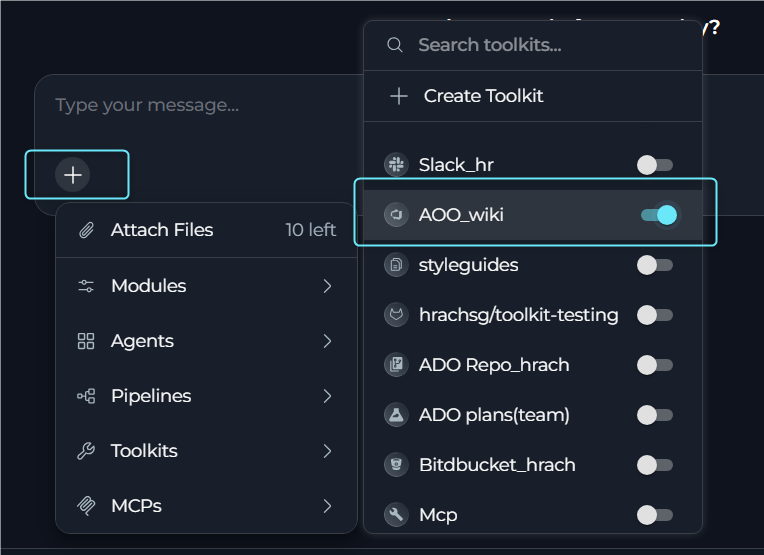Open the Modules menu item

[207, 286]
